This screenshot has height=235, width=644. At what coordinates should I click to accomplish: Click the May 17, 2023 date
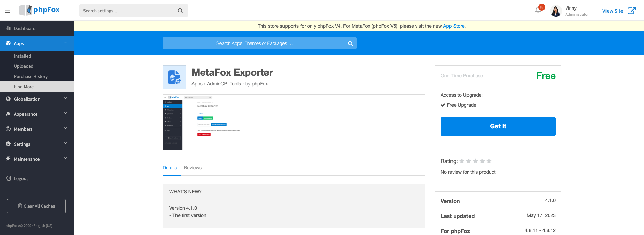tap(541, 215)
